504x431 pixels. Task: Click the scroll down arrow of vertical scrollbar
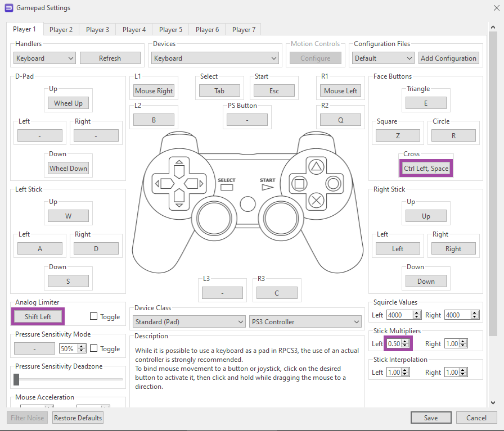pos(493,402)
